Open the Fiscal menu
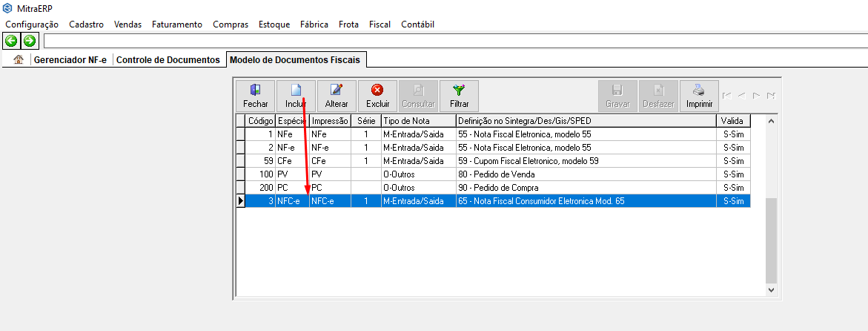Image resolution: width=868 pixels, height=331 pixels. click(x=380, y=24)
